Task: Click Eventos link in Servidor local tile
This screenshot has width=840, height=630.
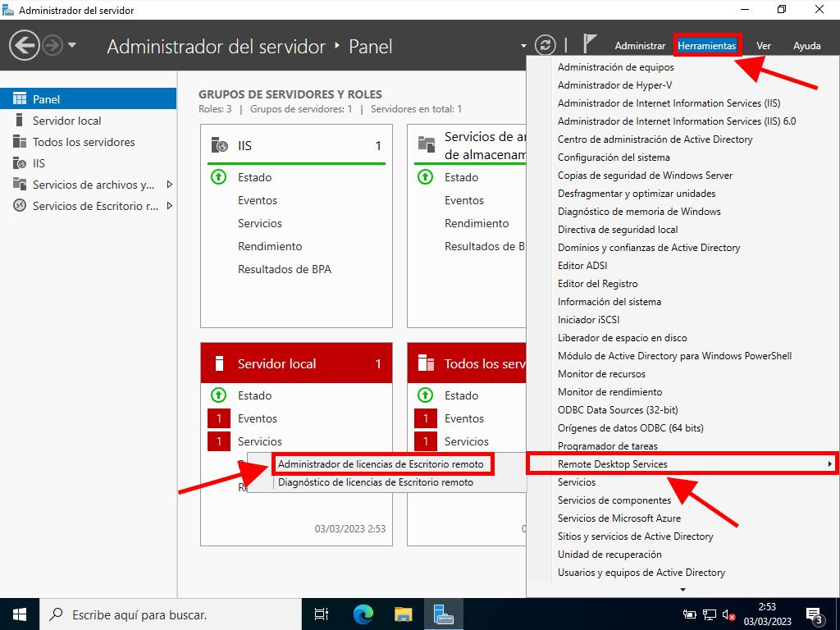Action: point(258,418)
